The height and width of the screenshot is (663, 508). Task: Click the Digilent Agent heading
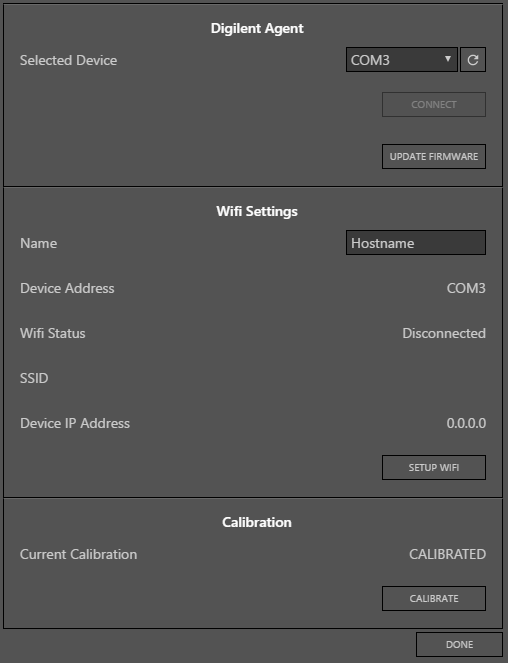pos(257,28)
